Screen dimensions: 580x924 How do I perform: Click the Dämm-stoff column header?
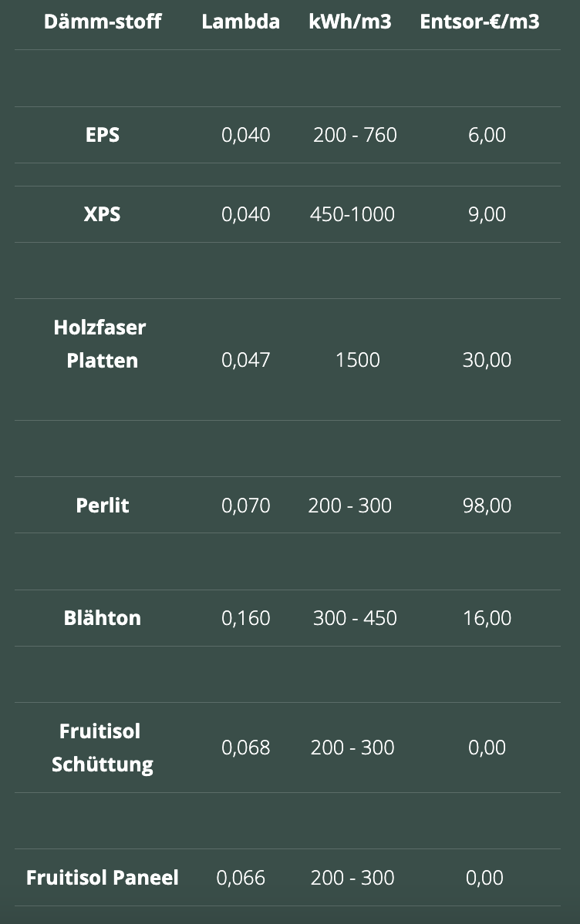(x=103, y=22)
